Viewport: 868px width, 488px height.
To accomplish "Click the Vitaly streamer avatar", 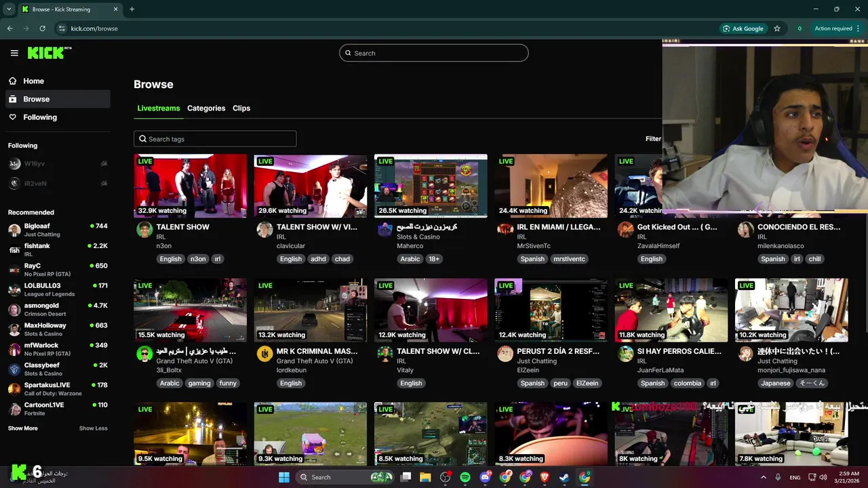I will (x=384, y=354).
